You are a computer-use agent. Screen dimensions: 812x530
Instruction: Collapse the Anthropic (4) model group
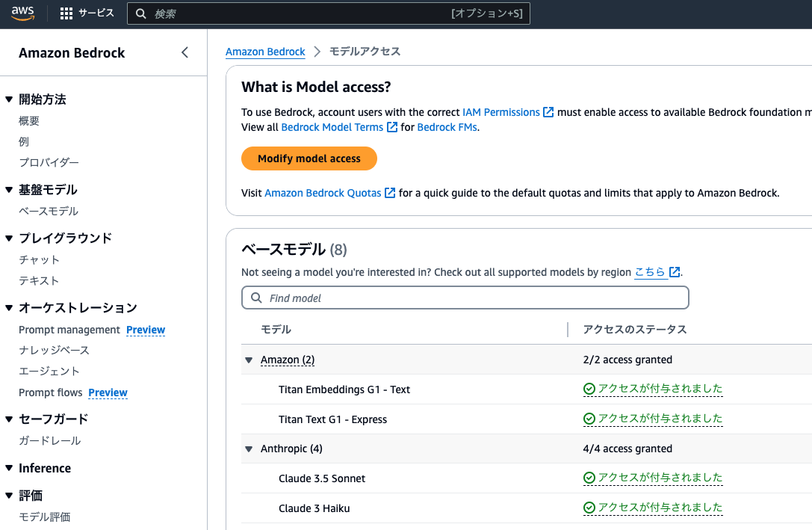pyautogui.click(x=249, y=449)
